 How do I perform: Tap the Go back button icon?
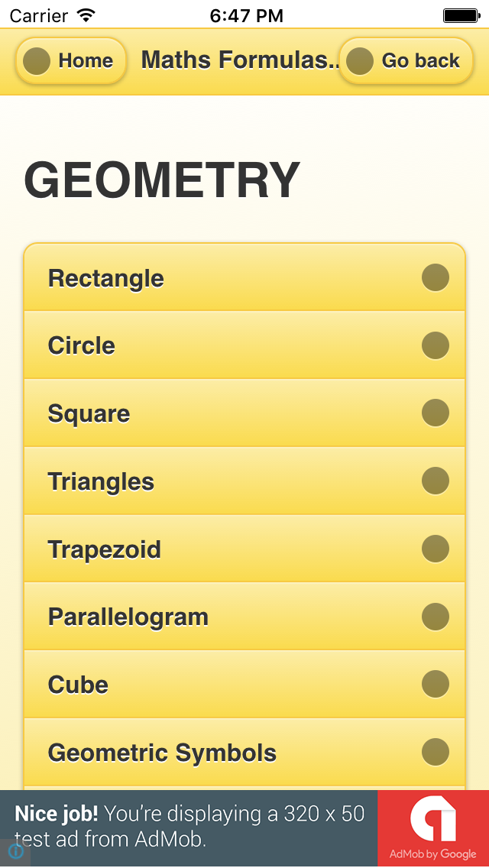coord(360,61)
